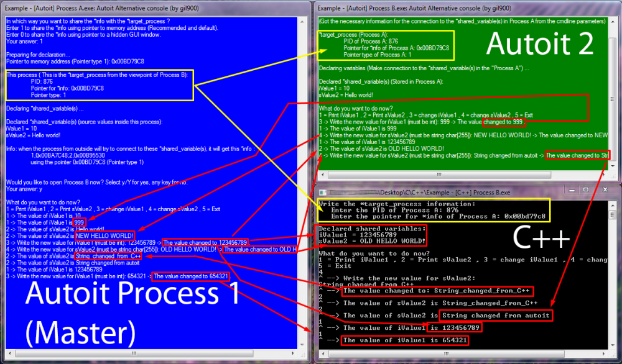Viewport: 622px width, 364px height.
Task: Click 'PID of Process A: 876' in Autoit Process B
Action: 371,41
